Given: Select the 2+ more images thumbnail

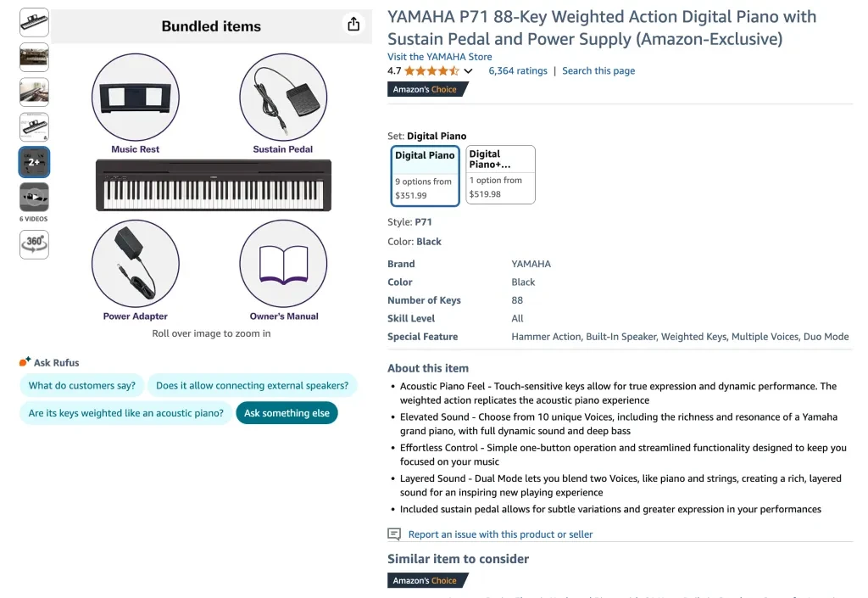Looking at the screenshot, I should coord(34,161).
